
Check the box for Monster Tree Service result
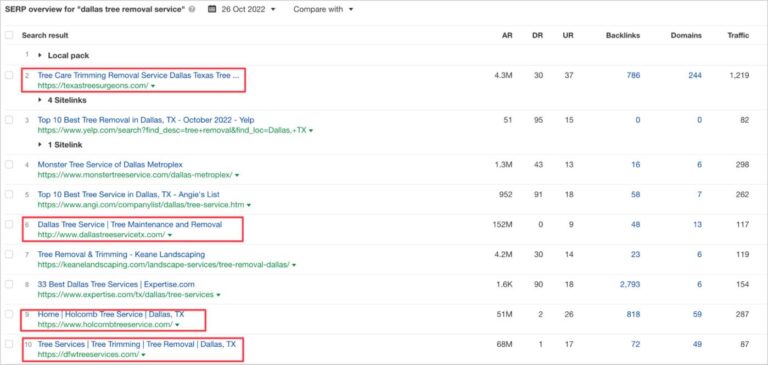(9, 165)
